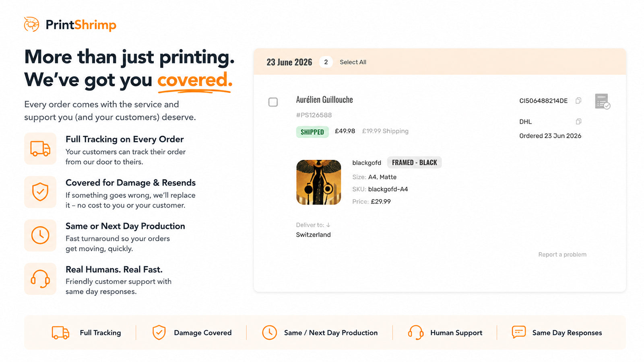
Task: Click the clock icon beside Same or Next Day Production
Action: click(40, 235)
